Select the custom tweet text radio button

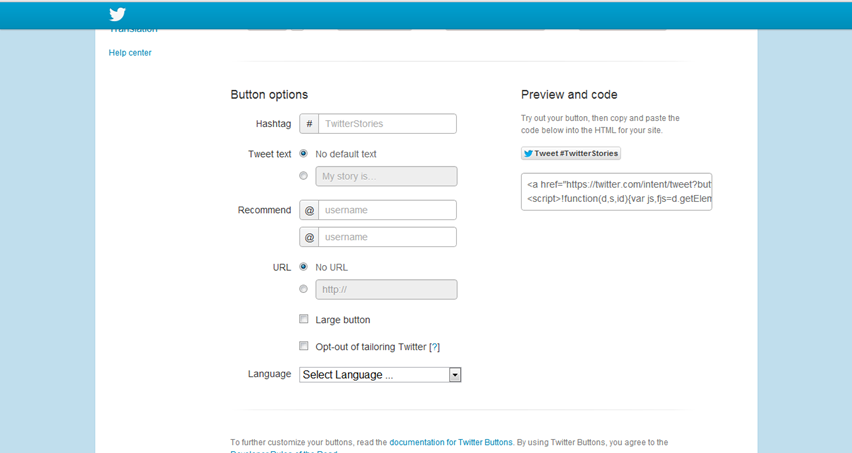(304, 175)
